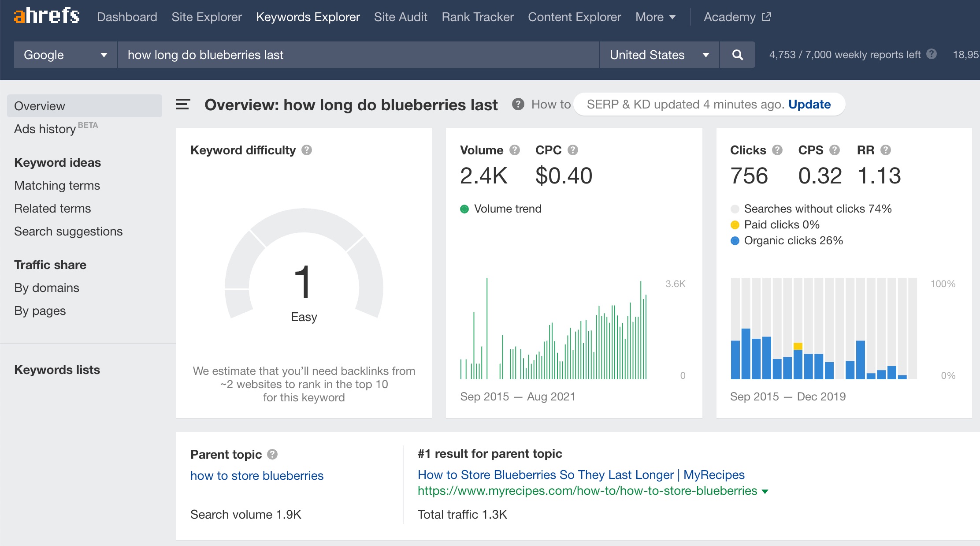
Task: Open Keywords lists
Action: coord(57,370)
